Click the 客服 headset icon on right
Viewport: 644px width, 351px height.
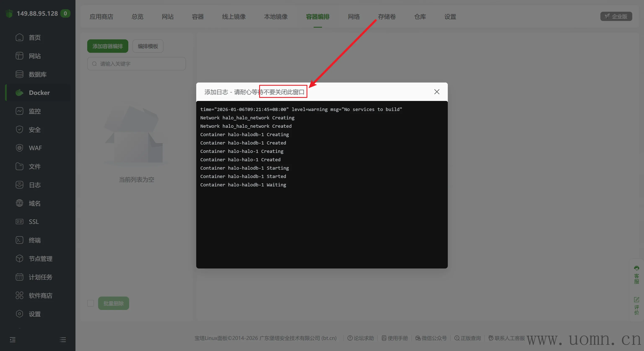point(636,268)
